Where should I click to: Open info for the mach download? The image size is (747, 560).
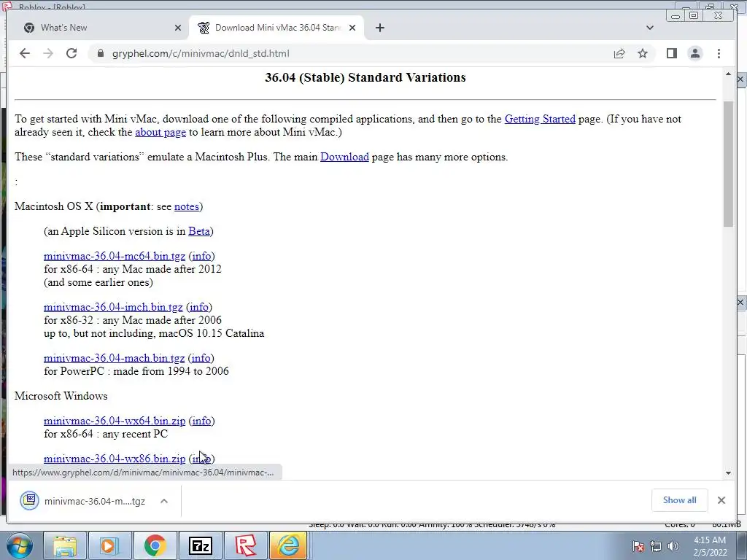point(201,358)
